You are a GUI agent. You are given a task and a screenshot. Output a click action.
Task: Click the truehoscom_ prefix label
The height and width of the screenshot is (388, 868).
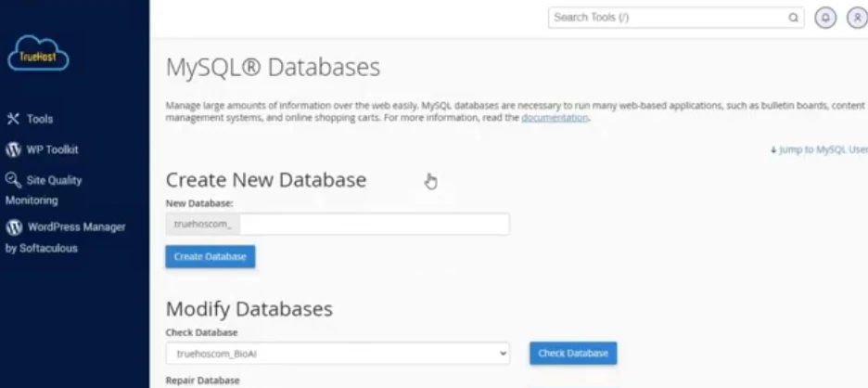click(x=202, y=224)
